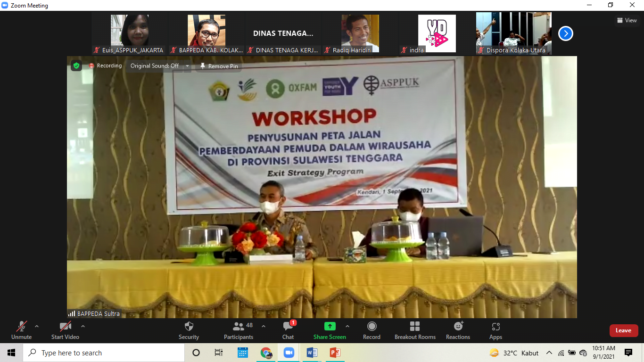Viewport: 644px width, 362px height.
Task: Start recording with the Record button
Action: point(372,330)
